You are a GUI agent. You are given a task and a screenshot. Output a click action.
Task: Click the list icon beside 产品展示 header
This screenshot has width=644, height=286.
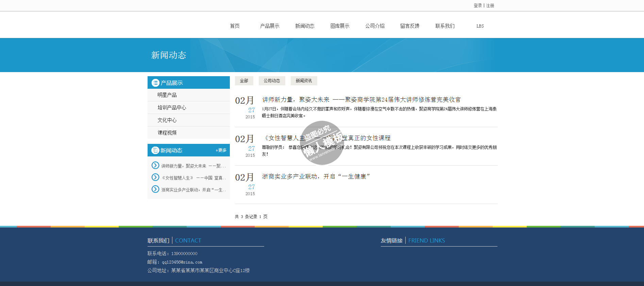tap(155, 83)
